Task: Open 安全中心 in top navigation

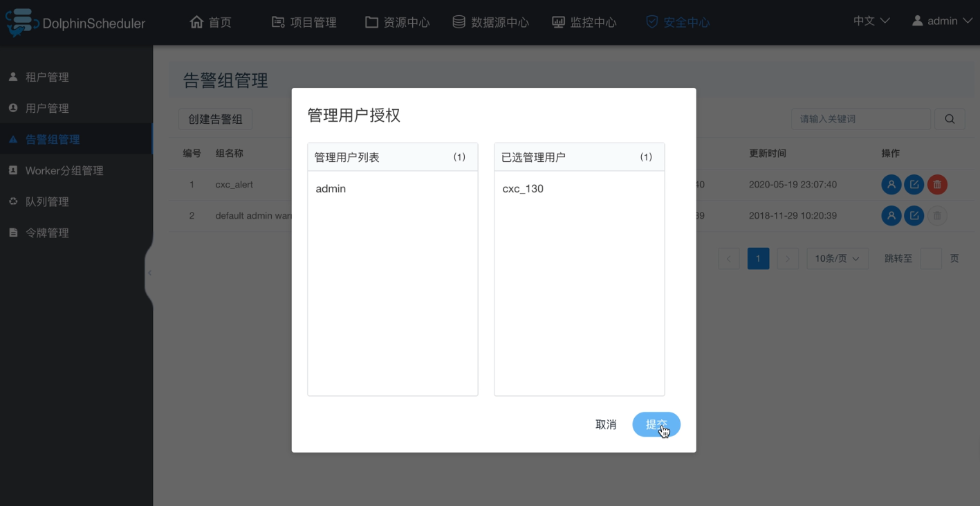Action: pyautogui.click(x=678, y=22)
